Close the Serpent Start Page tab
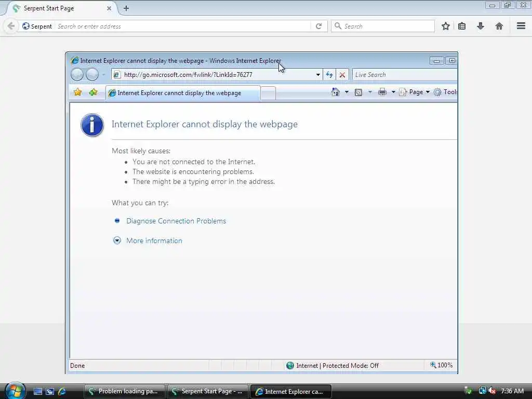532x399 pixels. pos(109,8)
